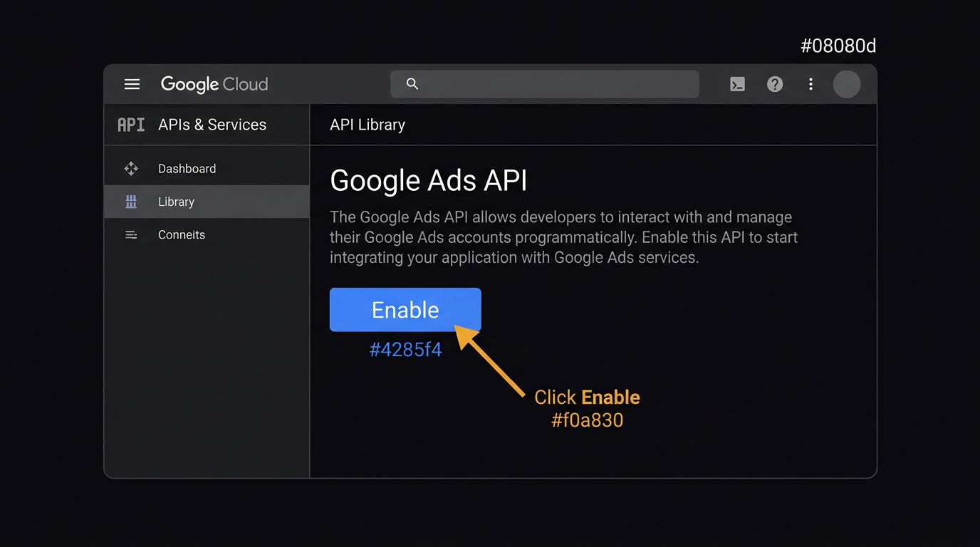Open the Dashboard sidebar entry
The image size is (980, 547).
click(187, 168)
